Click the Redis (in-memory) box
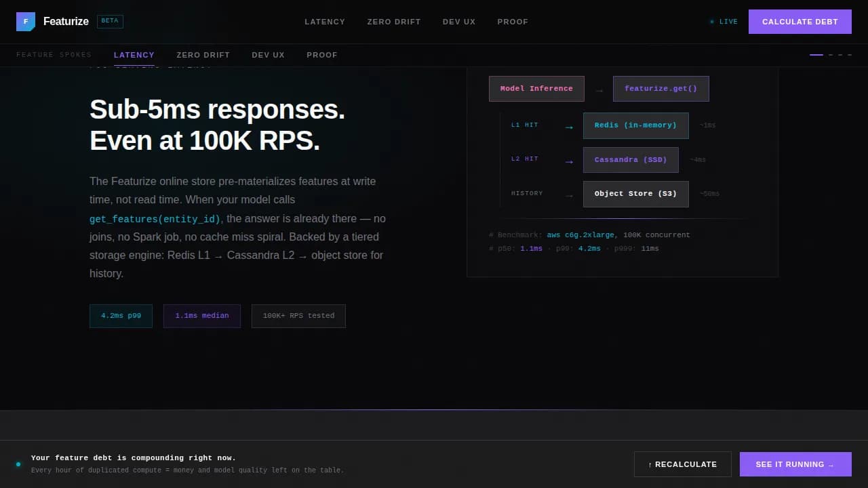 click(x=636, y=125)
